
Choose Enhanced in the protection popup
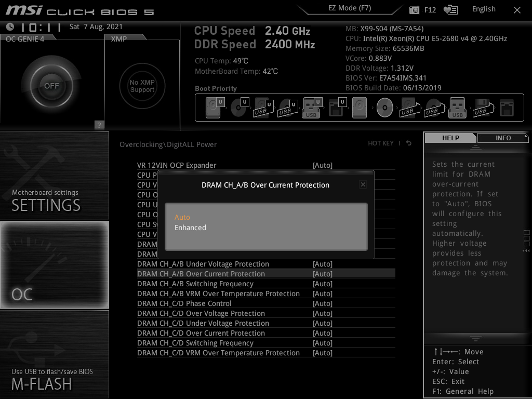[190, 228]
